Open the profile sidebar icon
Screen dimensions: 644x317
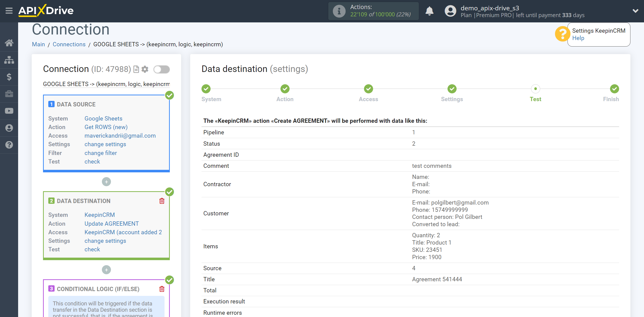(9, 128)
